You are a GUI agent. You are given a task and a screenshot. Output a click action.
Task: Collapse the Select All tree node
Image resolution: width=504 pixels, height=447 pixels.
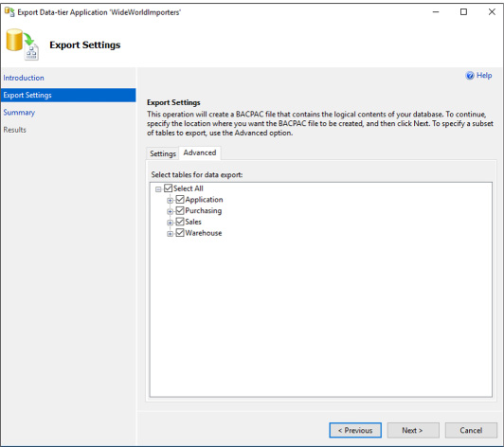point(158,189)
